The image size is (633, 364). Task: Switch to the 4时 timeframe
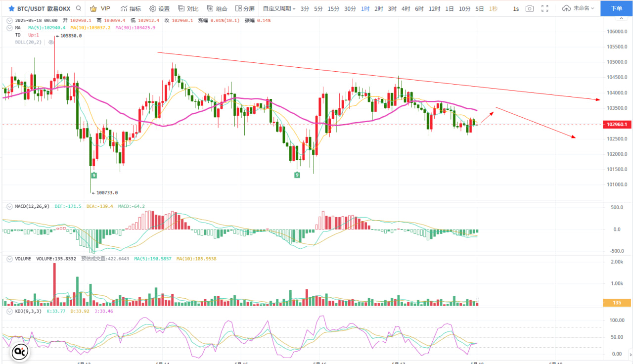point(406,8)
